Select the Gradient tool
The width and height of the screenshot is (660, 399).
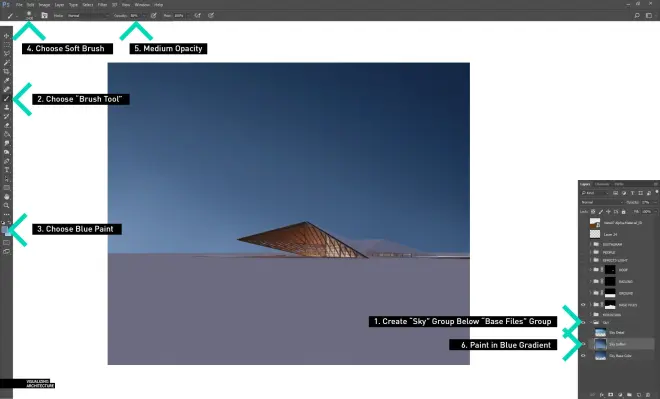(x=6, y=134)
